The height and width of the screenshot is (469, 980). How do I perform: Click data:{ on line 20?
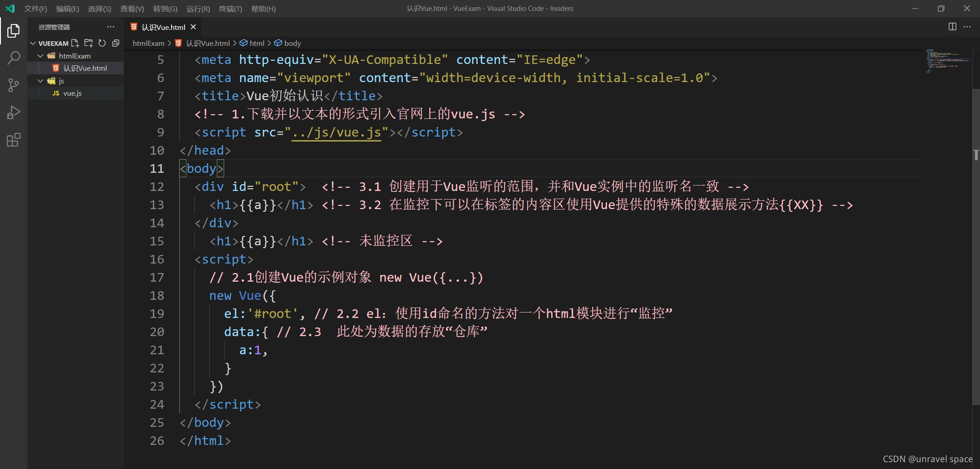click(246, 332)
